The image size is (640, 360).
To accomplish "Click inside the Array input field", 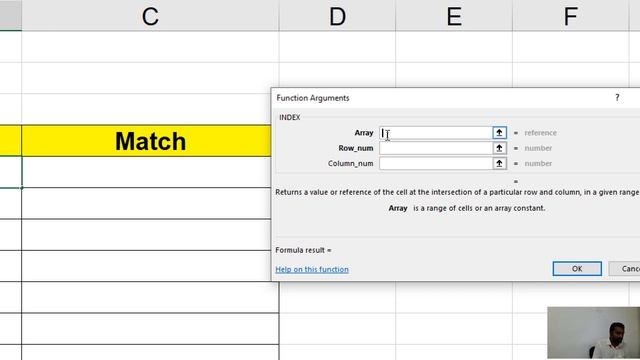I will click(x=436, y=133).
